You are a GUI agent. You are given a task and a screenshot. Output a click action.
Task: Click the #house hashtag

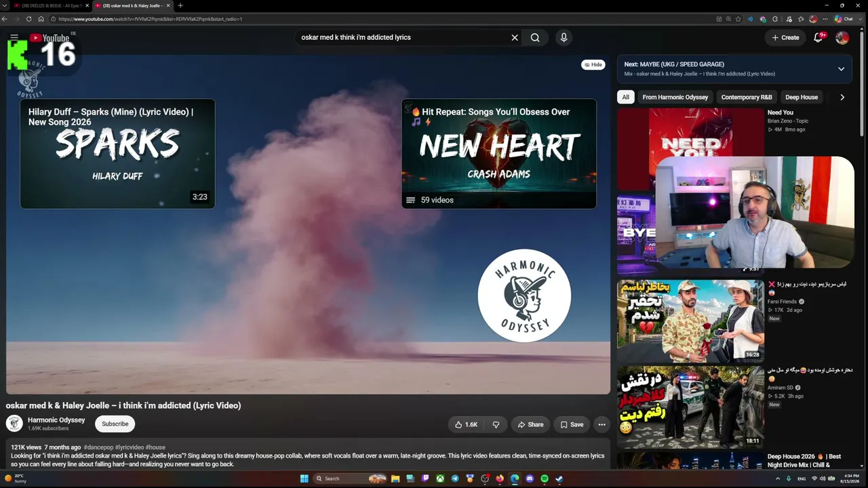(x=155, y=447)
